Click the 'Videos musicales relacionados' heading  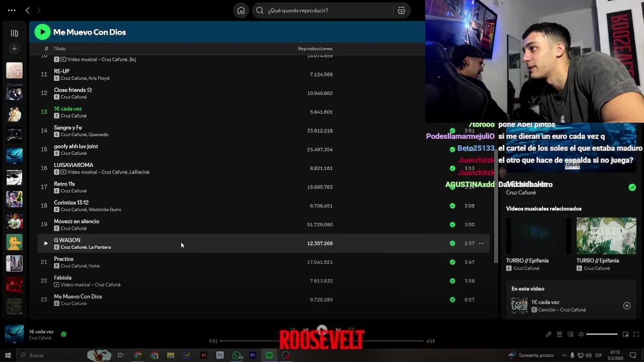click(x=544, y=209)
